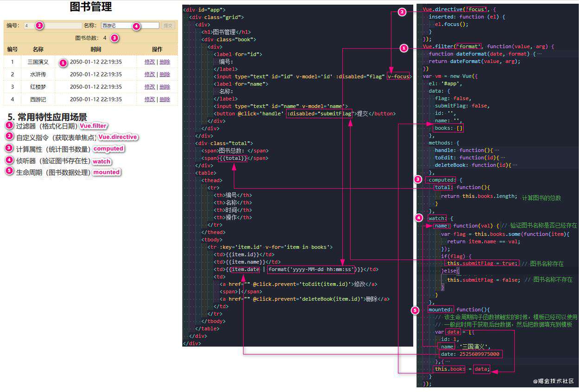Click the var vm = new Vue({ line
583x392 pixels.
pyautogui.click(x=450, y=76)
